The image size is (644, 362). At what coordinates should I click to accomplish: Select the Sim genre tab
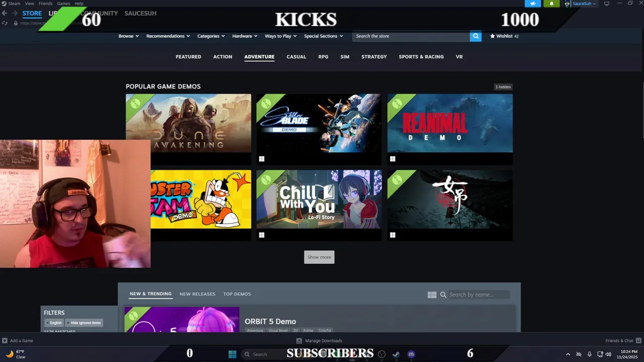pos(345,57)
